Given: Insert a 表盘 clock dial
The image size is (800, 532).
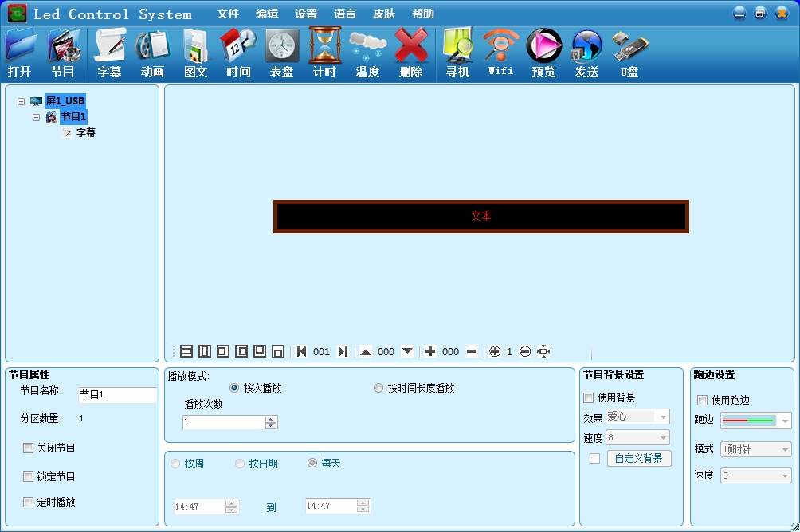Looking at the screenshot, I should point(281,53).
